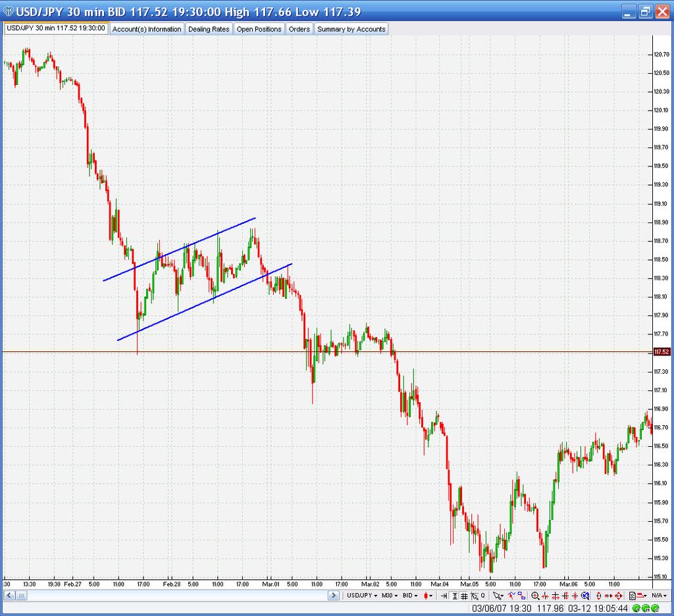Image resolution: width=674 pixels, height=616 pixels.
Task: Click the vertical expand bars icon
Action: coord(565,596)
